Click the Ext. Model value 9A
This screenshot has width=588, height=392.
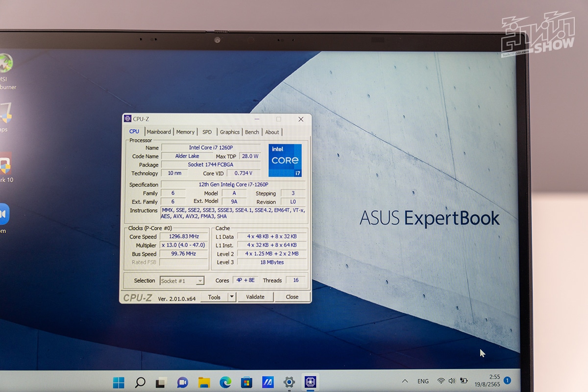tap(234, 201)
